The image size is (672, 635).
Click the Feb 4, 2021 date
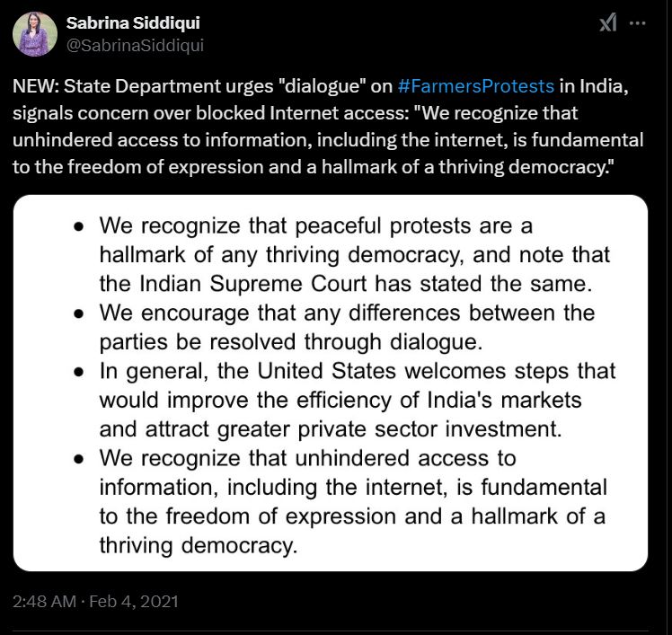coord(134,602)
